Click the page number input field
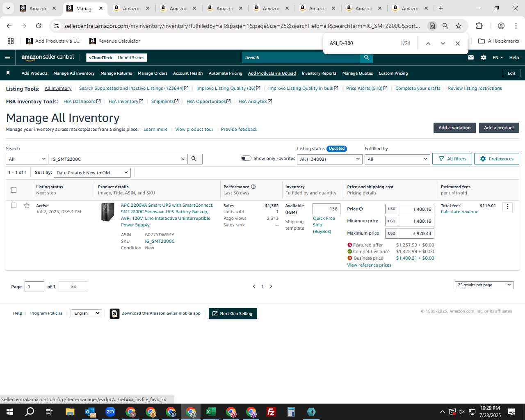This screenshot has height=420, width=525. [x=34, y=287]
